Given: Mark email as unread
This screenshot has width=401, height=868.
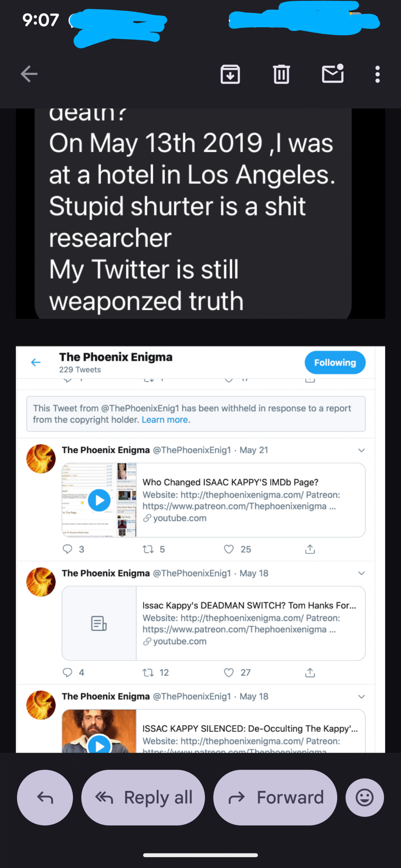Looking at the screenshot, I should (333, 73).
